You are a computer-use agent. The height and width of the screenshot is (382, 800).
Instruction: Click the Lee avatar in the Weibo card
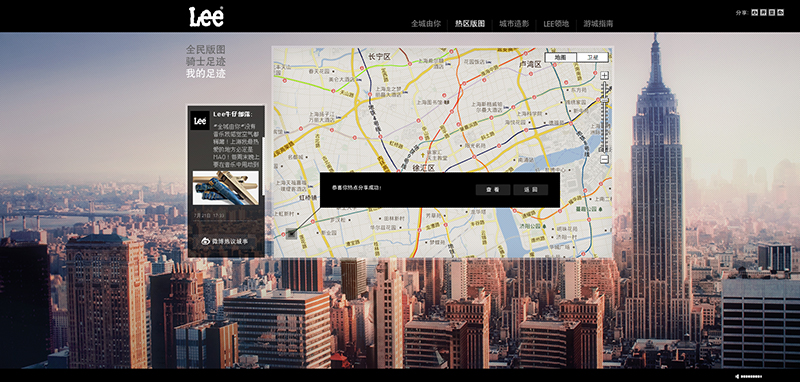200,121
